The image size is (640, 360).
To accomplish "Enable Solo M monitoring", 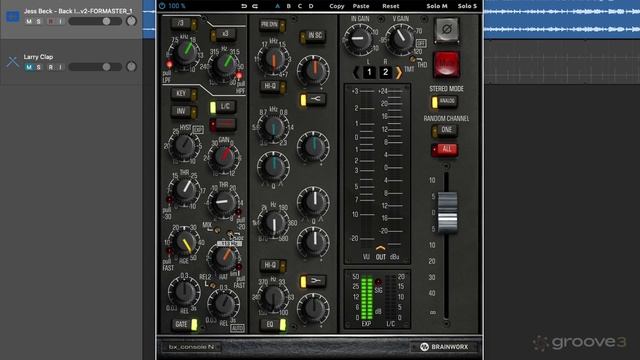I will pos(437,6).
